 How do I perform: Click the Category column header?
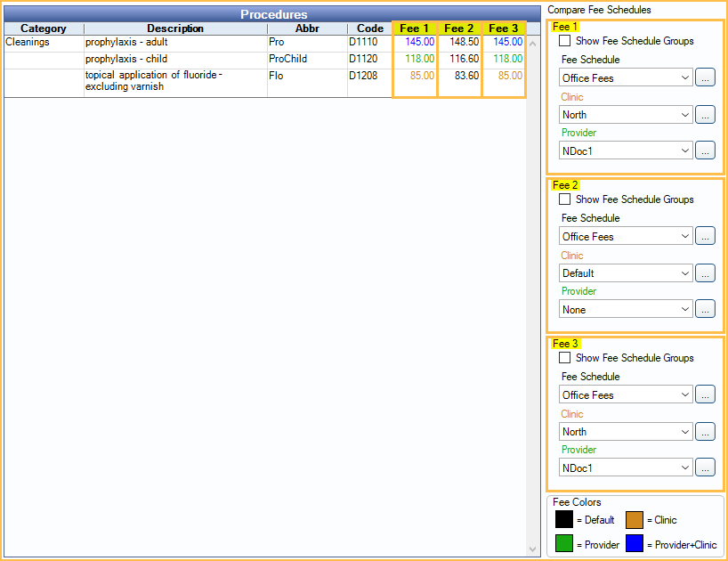pos(44,28)
